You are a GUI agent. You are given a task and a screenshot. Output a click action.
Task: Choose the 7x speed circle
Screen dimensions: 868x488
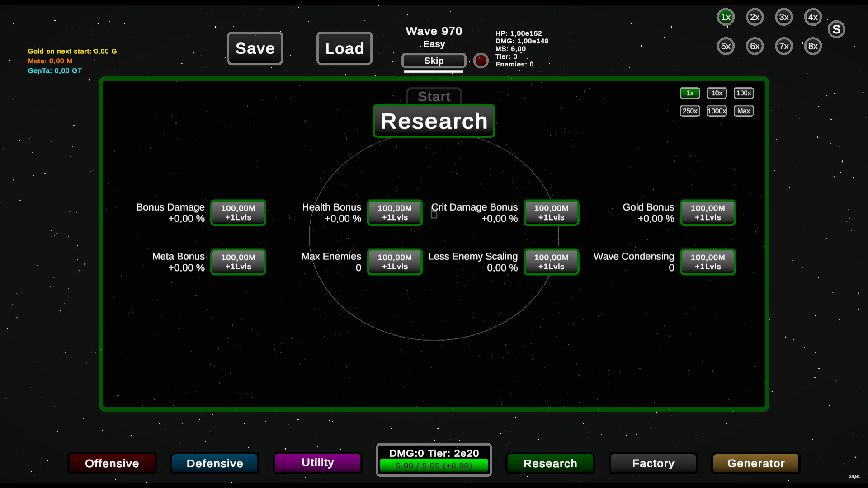click(784, 46)
